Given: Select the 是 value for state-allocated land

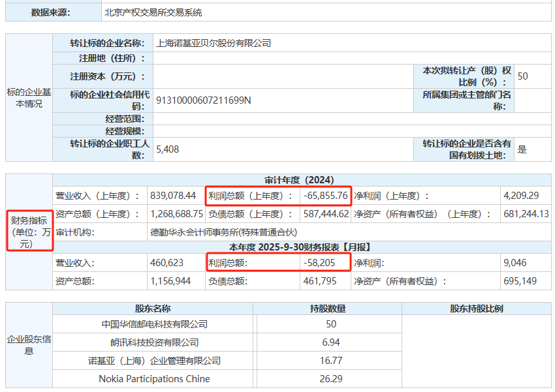Looking at the screenshot, I should point(522,149).
